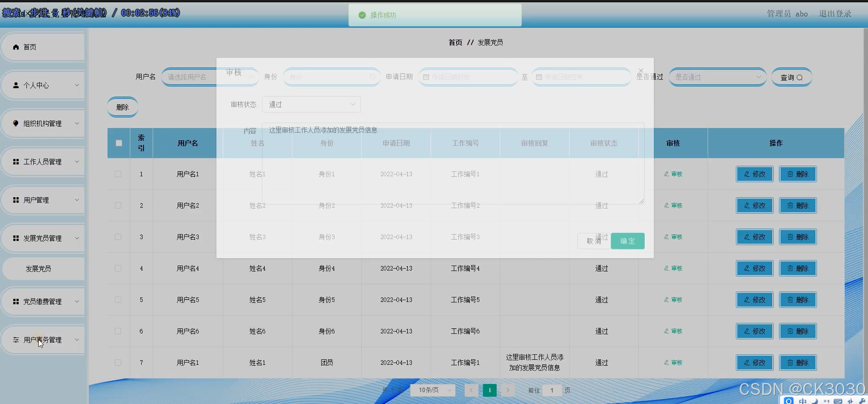Click 删除 button in row 1

click(798, 174)
